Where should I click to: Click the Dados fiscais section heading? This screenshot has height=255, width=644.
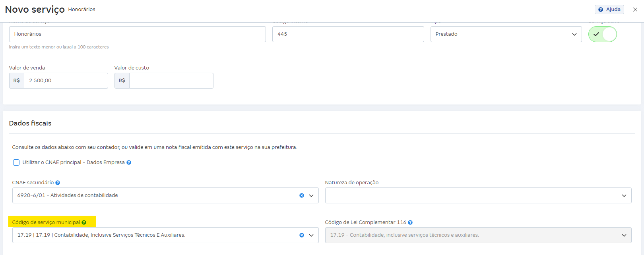tap(30, 123)
